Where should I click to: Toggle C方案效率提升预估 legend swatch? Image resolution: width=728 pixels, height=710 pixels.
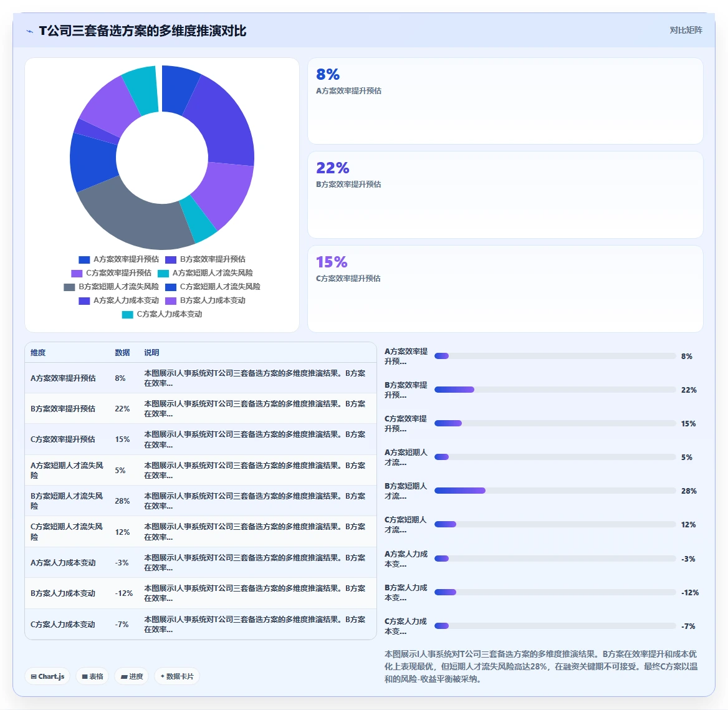click(77, 273)
